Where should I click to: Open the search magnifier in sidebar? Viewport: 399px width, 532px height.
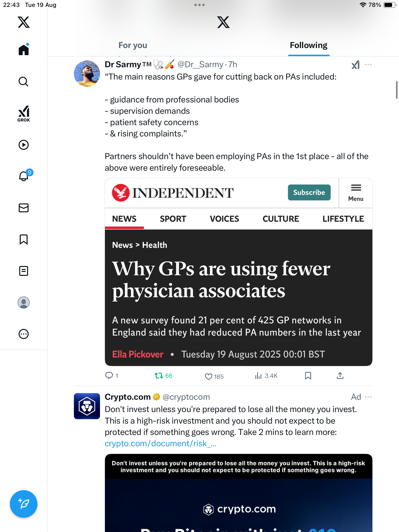click(24, 82)
